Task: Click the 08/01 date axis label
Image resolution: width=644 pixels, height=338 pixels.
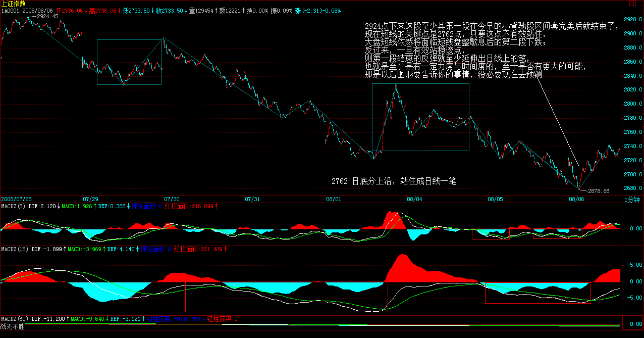Action: pyautogui.click(x=334, y=199)
